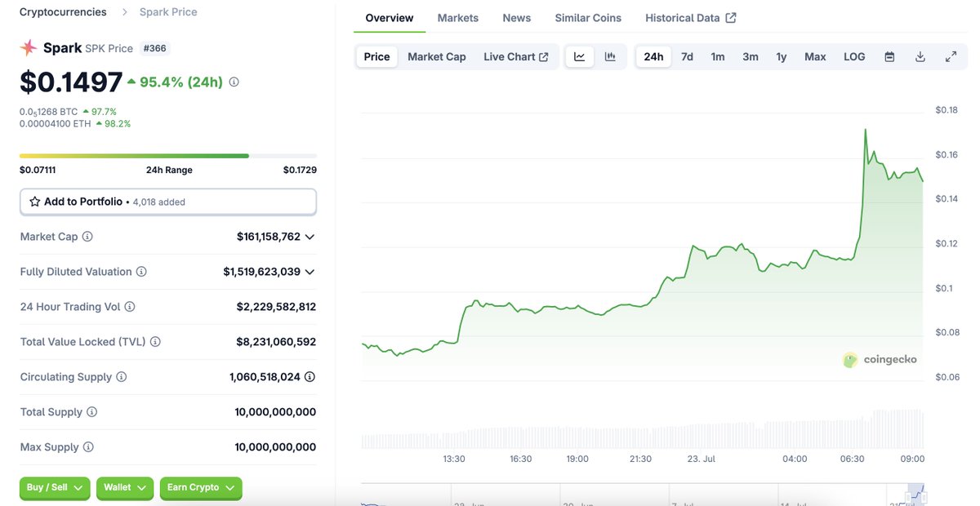Click the star icon in Add to Portfolio

[x=35, y=202]
